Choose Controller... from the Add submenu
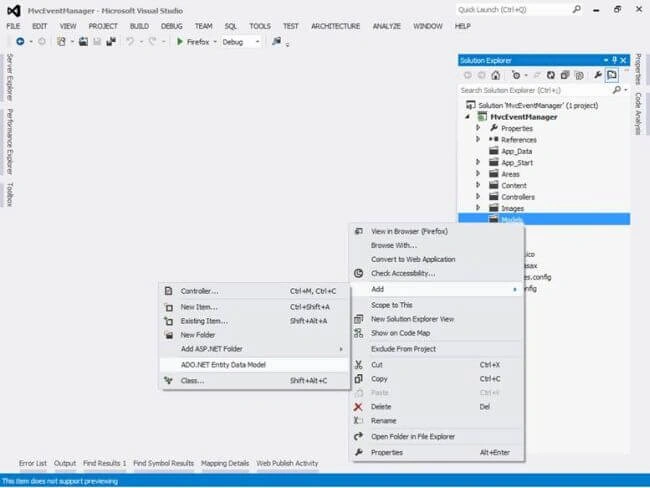 [x=254, y=291]
